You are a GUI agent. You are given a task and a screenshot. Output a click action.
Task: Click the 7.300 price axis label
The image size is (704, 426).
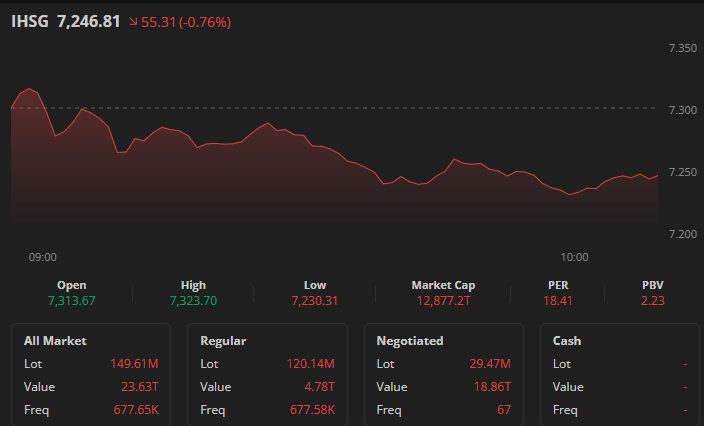(682, 110)
